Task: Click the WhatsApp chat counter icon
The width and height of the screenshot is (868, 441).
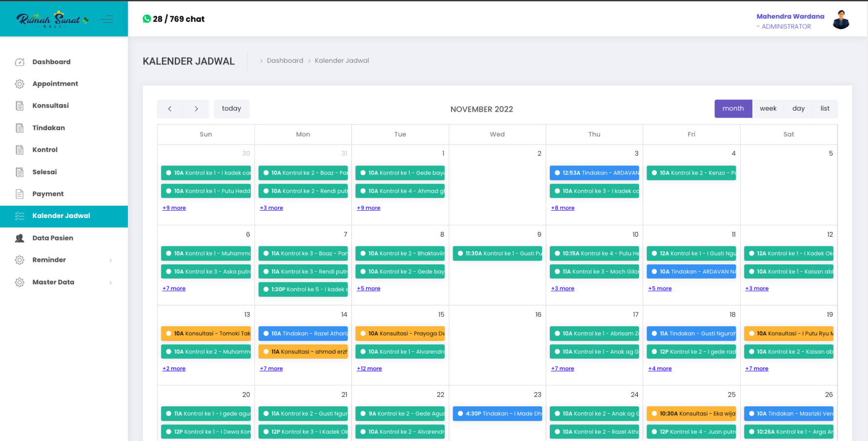Action: coord(146,19)
